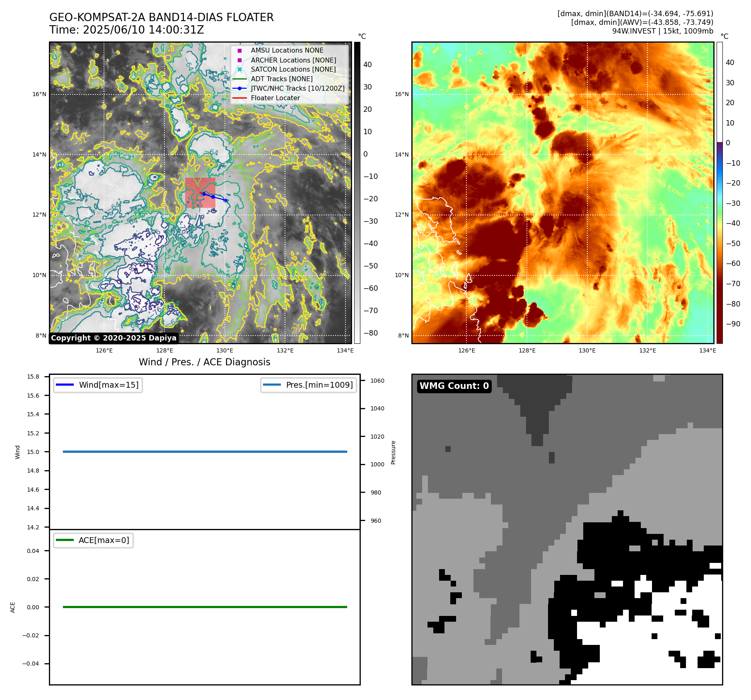Click the ARCHER Locations legend square marker

point(239,60)
